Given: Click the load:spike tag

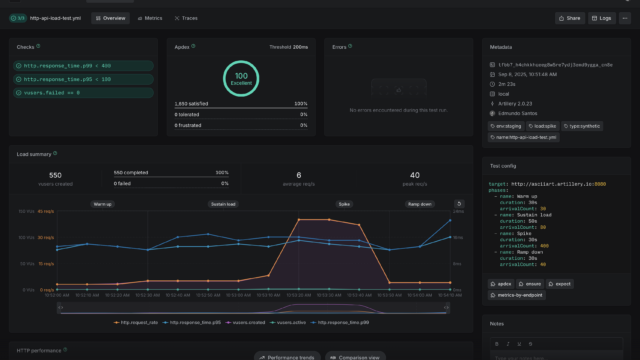Looking at the screenshot, I should pyautogui.click(x=542, y=126).
